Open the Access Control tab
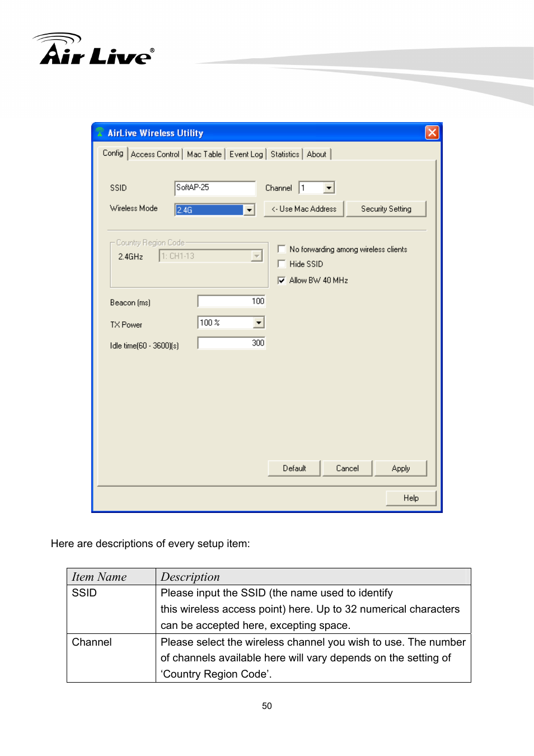Image resolution: width=534 pixels, height=756 pixels. (155, 154)
